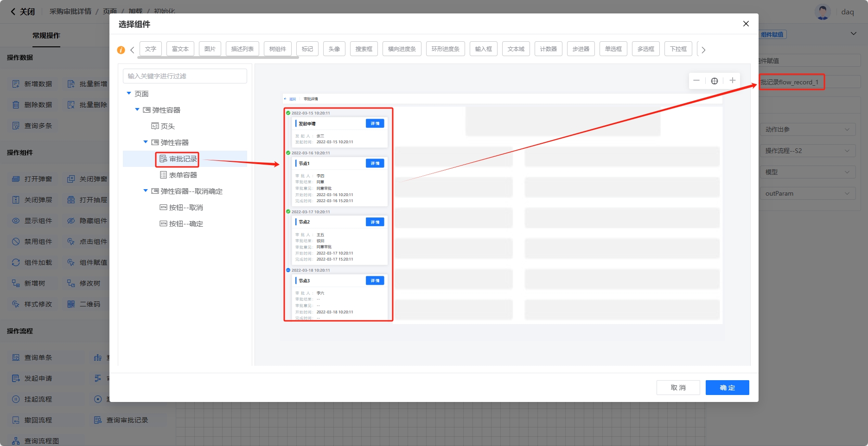This screenshot has width=868, height=446.
Task: Close the 选择组件 dialog with the X
Action: (x=746, y=24)
